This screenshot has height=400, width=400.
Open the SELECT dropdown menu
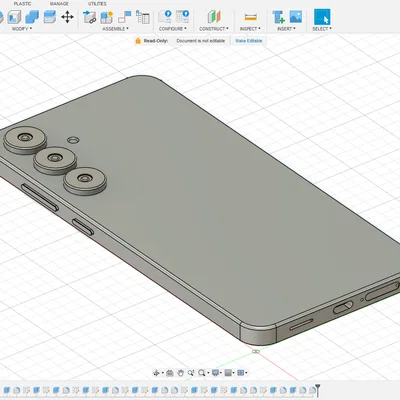pyautogui.click(x=322, y=29)
